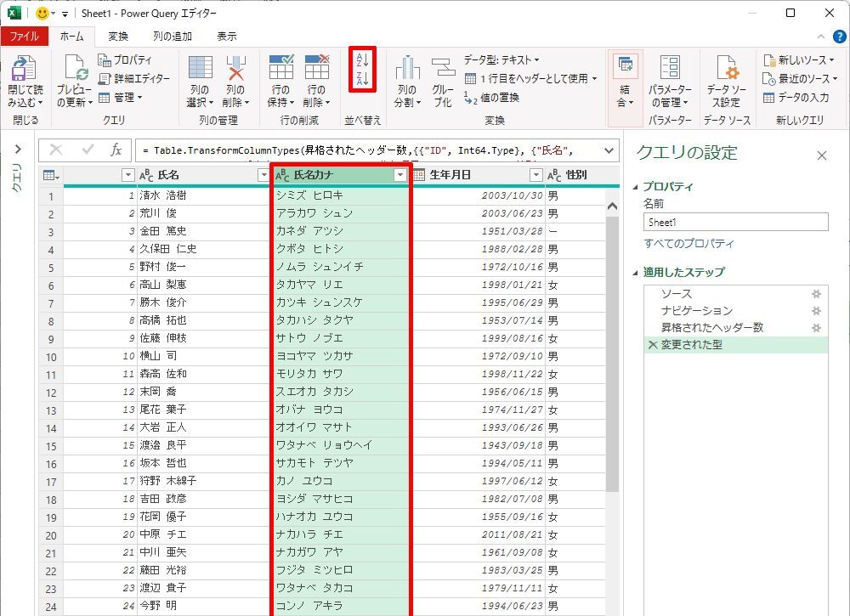Click the グループ化 (group by) icon
The height and width of the screenshot is (616, 850).
pyautogui.click(x=443, y=70)
